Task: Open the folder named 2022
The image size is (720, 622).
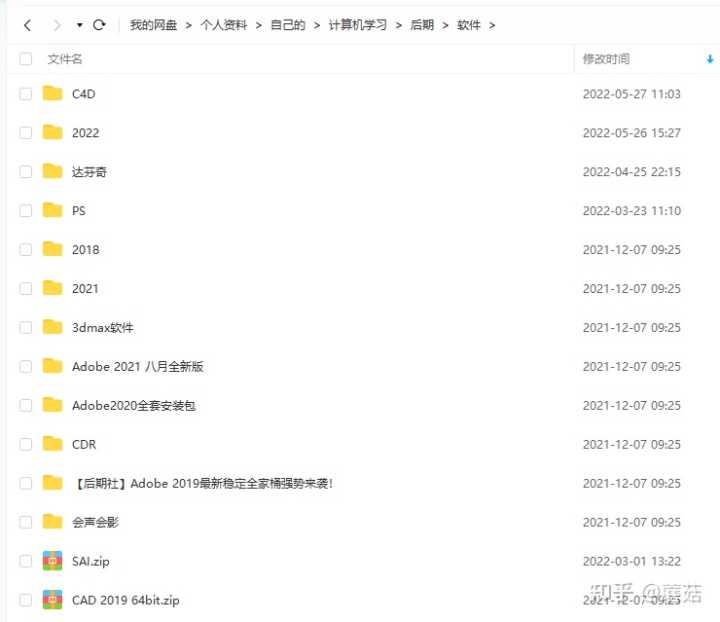Action: coord(85,133)
